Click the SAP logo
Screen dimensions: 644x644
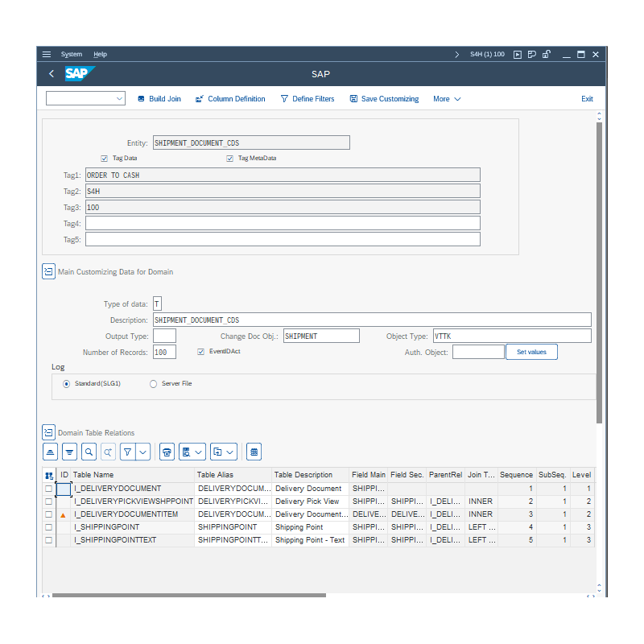80,73
